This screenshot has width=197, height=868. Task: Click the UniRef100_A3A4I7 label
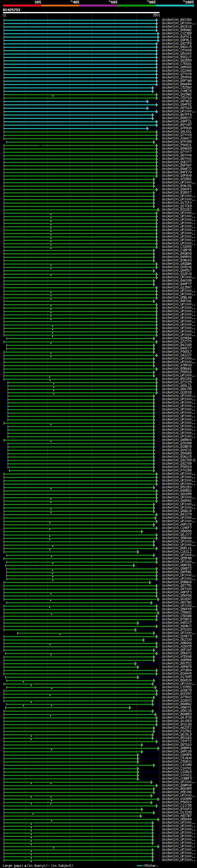pyautogui.click(x=176, y=139)
